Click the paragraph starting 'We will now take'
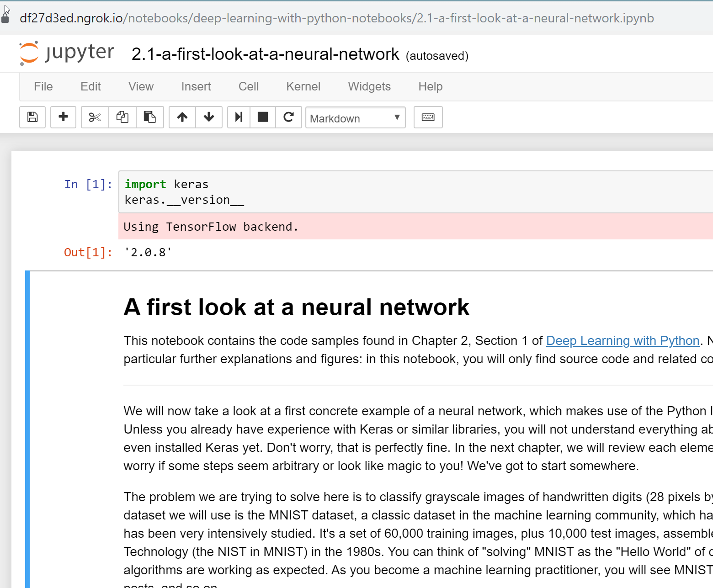Viewport: 713px width, 588px height. [x=418, y=439]
